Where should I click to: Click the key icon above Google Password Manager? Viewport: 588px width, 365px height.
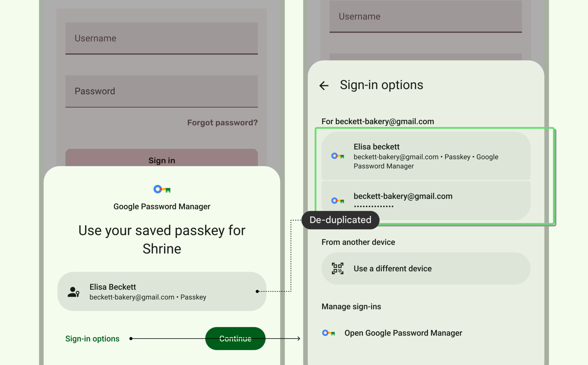pos(162,189)
